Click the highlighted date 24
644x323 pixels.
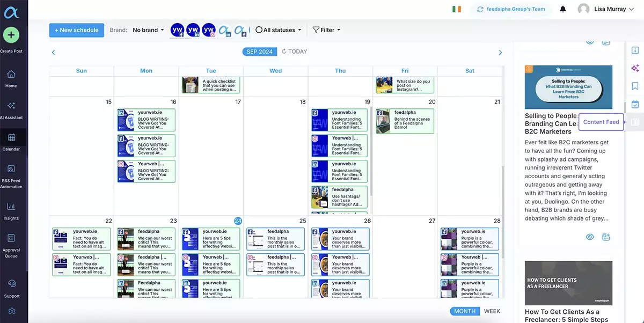pos(237,221)
